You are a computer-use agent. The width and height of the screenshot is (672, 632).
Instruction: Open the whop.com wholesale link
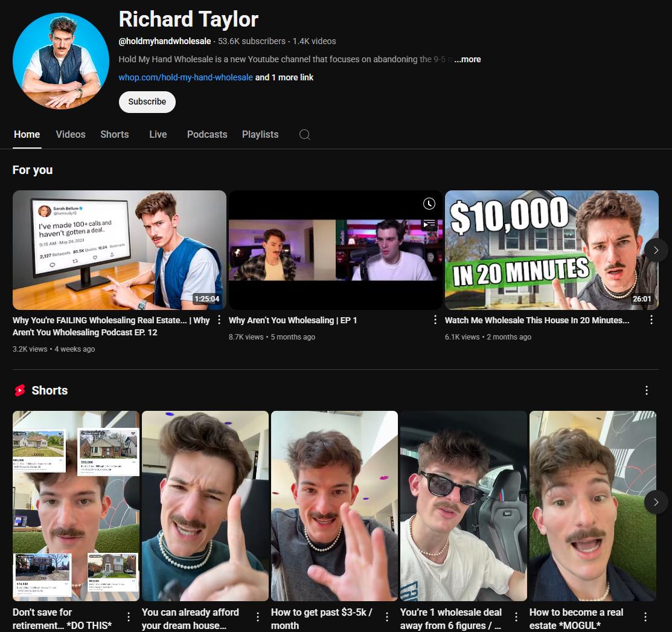click(185, 77)
